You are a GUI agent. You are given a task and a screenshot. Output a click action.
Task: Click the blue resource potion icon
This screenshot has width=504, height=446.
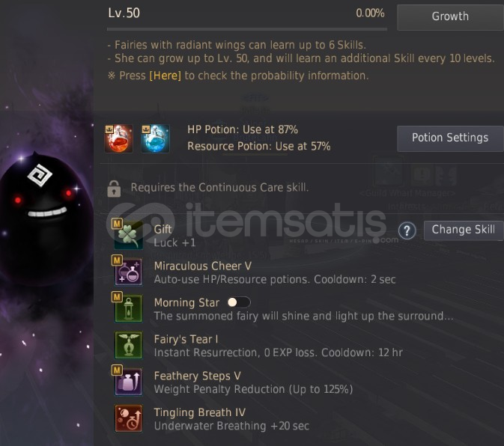[155, 138]
